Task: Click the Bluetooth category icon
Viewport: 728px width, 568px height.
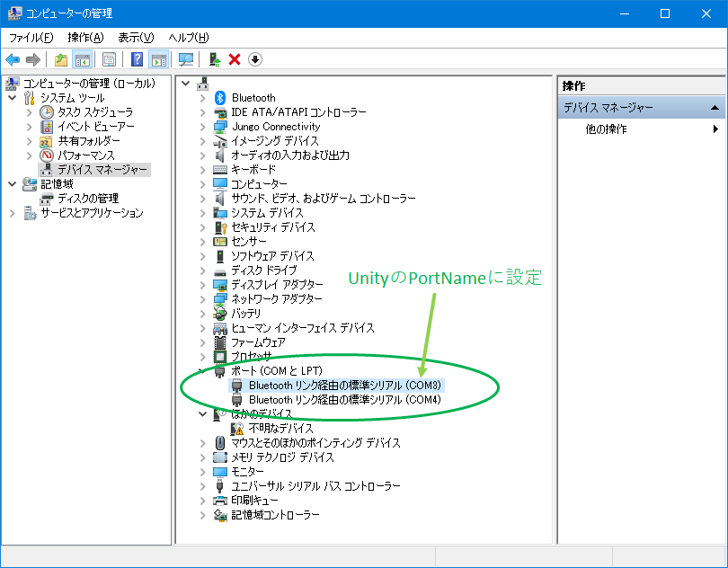Action: point(220,98)
